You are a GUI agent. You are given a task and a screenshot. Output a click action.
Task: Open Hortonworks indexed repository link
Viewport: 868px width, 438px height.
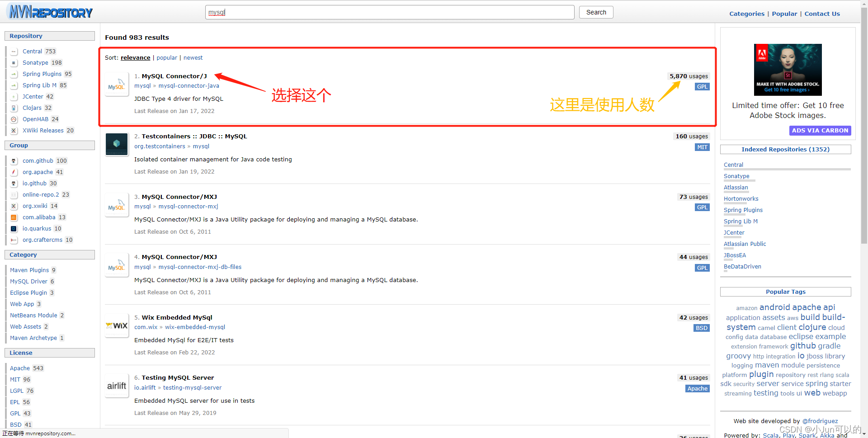point(741,199)
